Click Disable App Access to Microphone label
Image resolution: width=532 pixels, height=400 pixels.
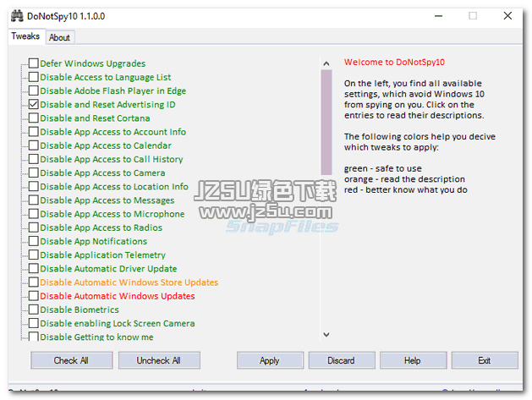click(x=112, y=214)
